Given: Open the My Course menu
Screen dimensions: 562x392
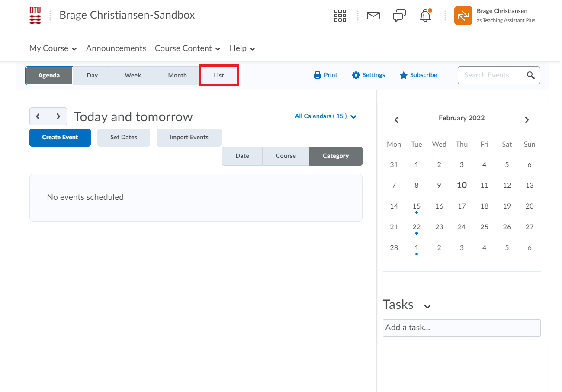Looking at the screenshot, I should click(x=53, y=48).
